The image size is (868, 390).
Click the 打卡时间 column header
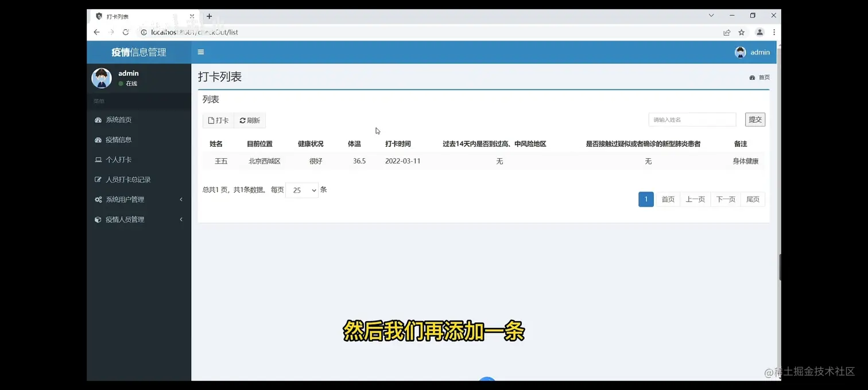(x=398, y=144)
